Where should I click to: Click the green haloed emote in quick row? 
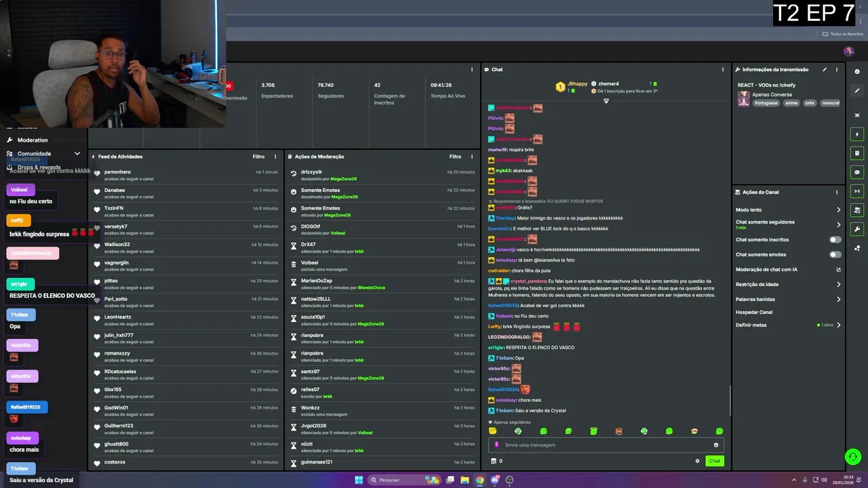coord(593,431)
